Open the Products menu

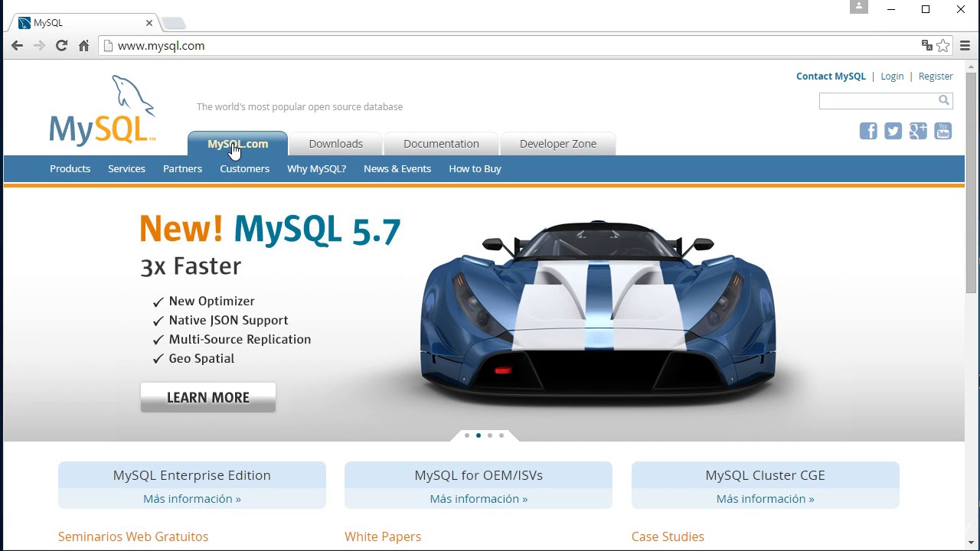[70, 168]
